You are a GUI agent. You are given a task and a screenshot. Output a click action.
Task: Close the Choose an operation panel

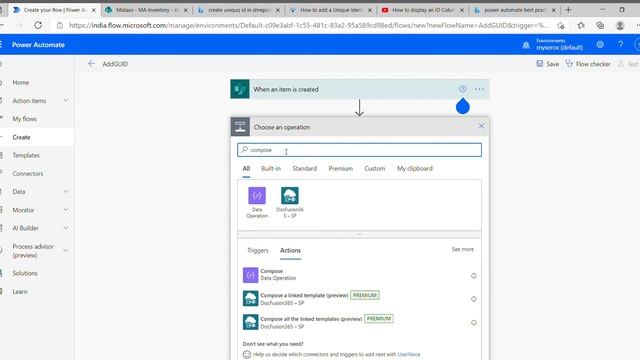[x=481, y=126]
